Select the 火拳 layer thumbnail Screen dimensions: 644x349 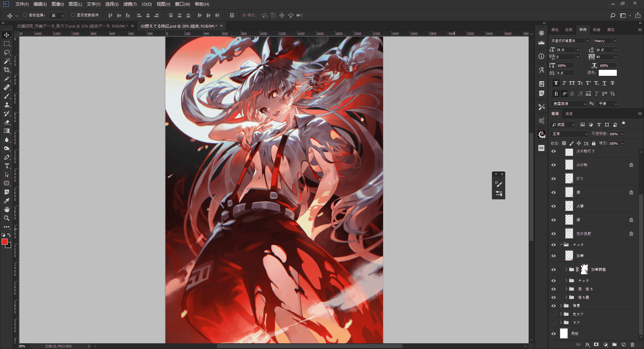(x=569, y=206)
